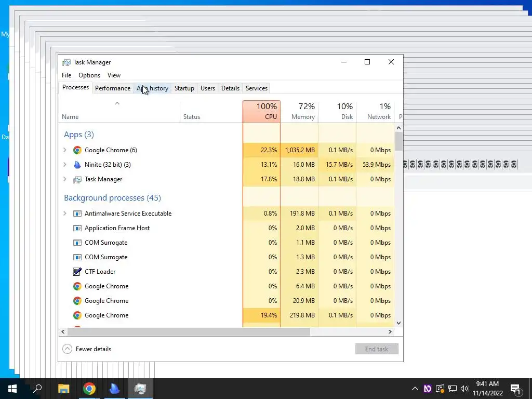Click the scroll right arrow at list bottom
Viewport: 532px width, 399px height.
point(390,331)
